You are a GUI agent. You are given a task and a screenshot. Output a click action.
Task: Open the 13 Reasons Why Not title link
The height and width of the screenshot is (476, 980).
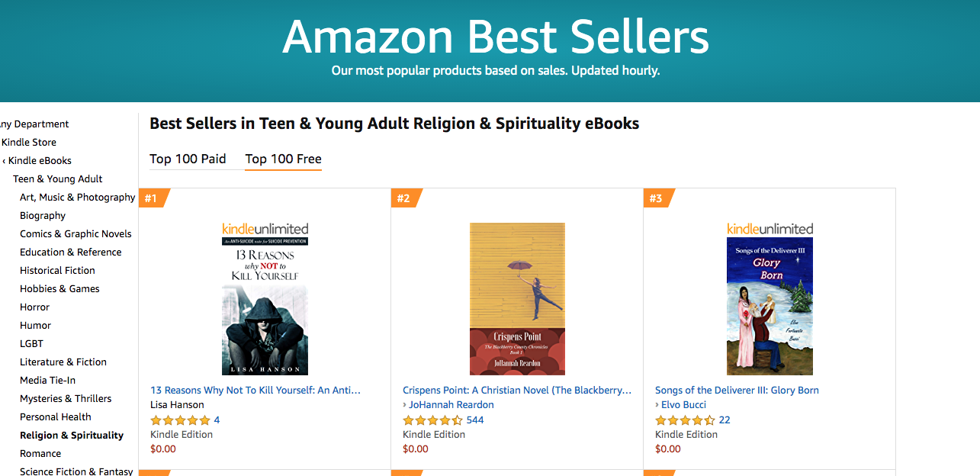point(255,390)
